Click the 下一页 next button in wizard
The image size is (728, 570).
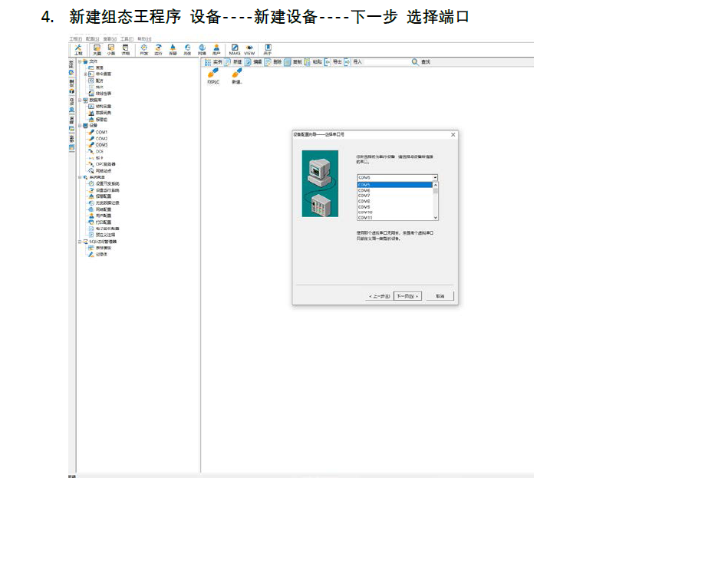pyautogui.click(x=407, y=296)
